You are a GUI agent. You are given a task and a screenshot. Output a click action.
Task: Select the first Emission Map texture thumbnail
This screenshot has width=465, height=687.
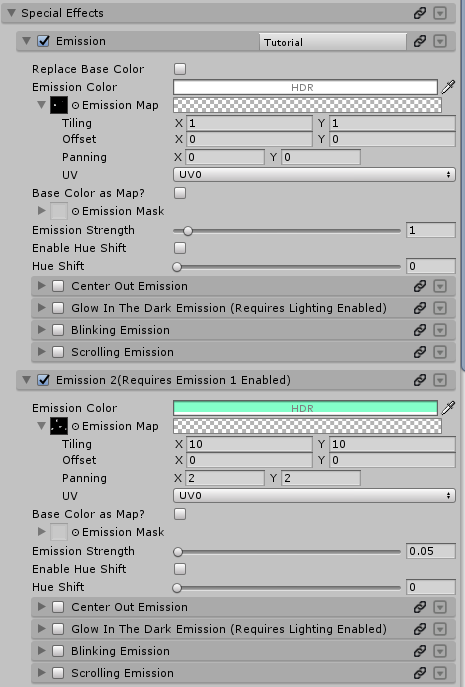point(59,105)
